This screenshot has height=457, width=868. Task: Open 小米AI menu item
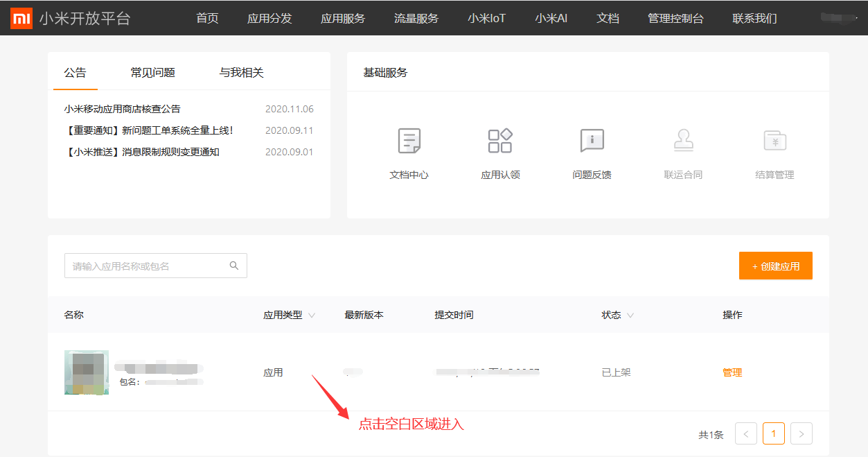click(551, 19)
